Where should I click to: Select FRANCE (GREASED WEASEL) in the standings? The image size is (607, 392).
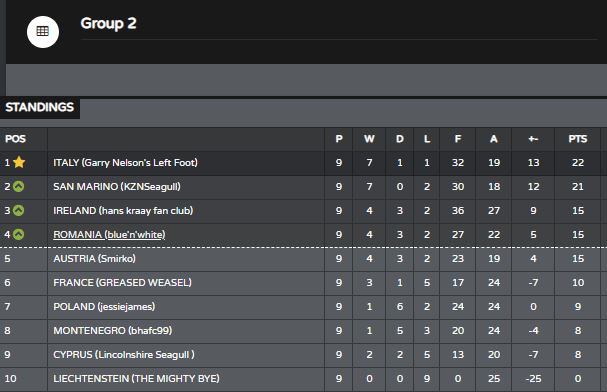pos(122,282)
